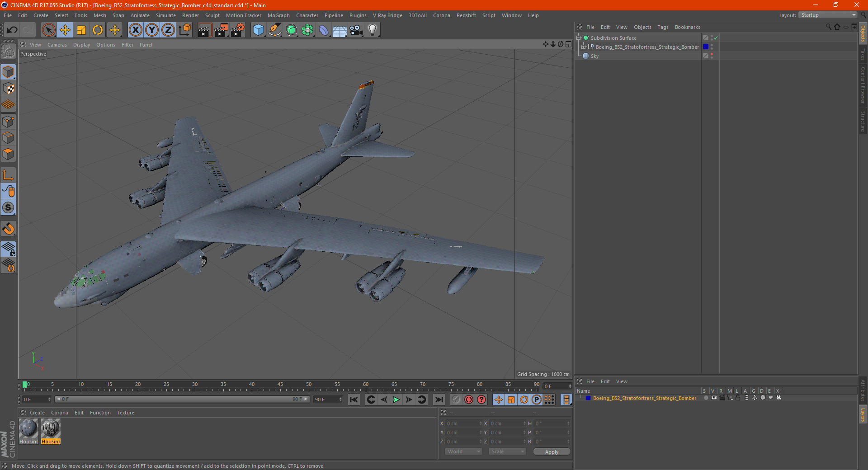Image resolution: width=868 pixels, height=470 pixels.
Task: Switch to Points mode
Action: click(x=8, y=122)
